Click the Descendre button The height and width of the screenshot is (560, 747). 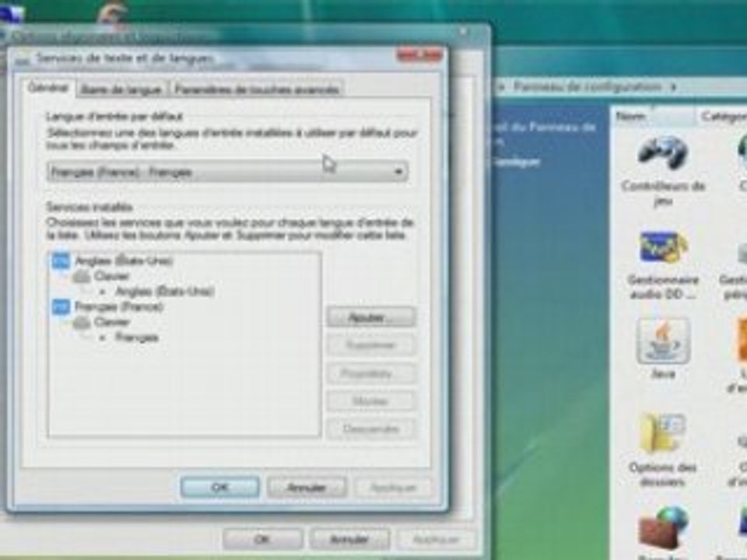click(371, 429)
